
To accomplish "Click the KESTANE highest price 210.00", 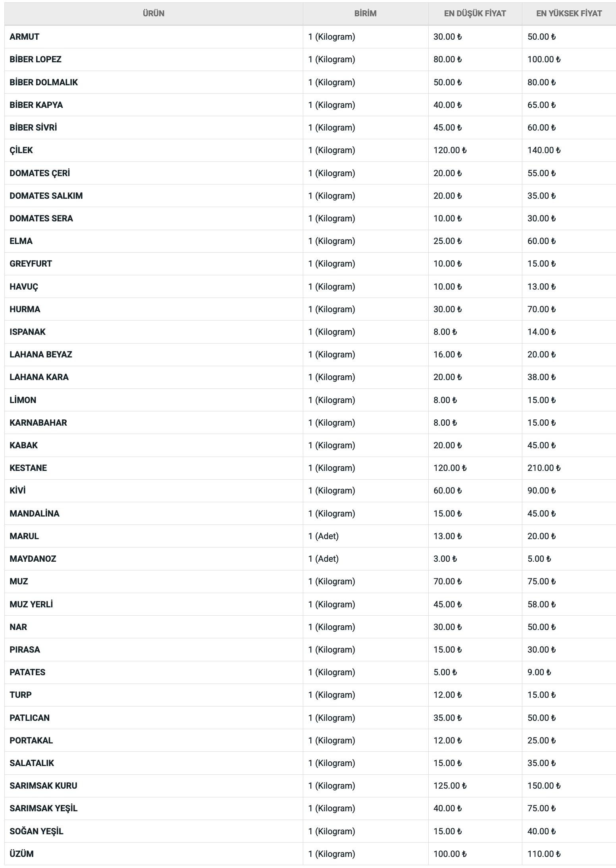I will (x=544, y=468).
